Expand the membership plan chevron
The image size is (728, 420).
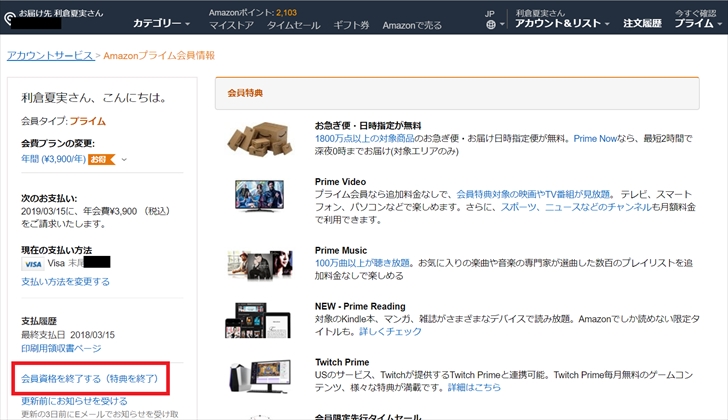(x=124, y=160)
